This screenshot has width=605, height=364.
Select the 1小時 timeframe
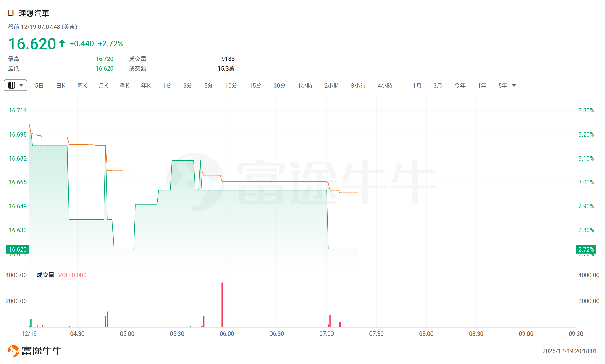[305, 85]
